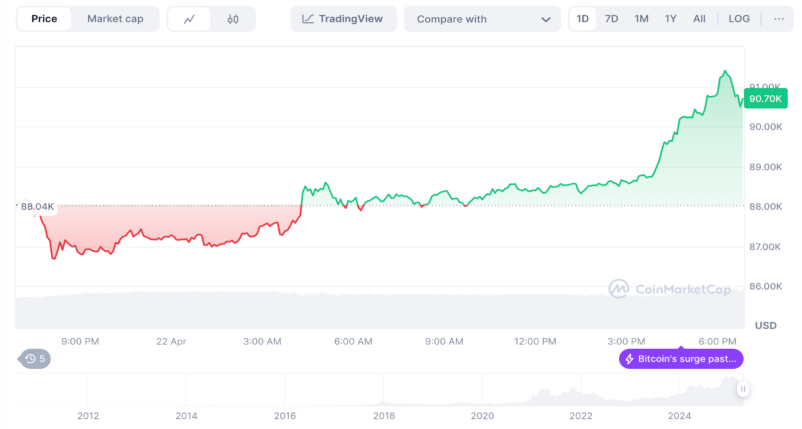Expand the Compare with dropdown
The width and height of the screenshot is (802, 429).
(482, 19)
